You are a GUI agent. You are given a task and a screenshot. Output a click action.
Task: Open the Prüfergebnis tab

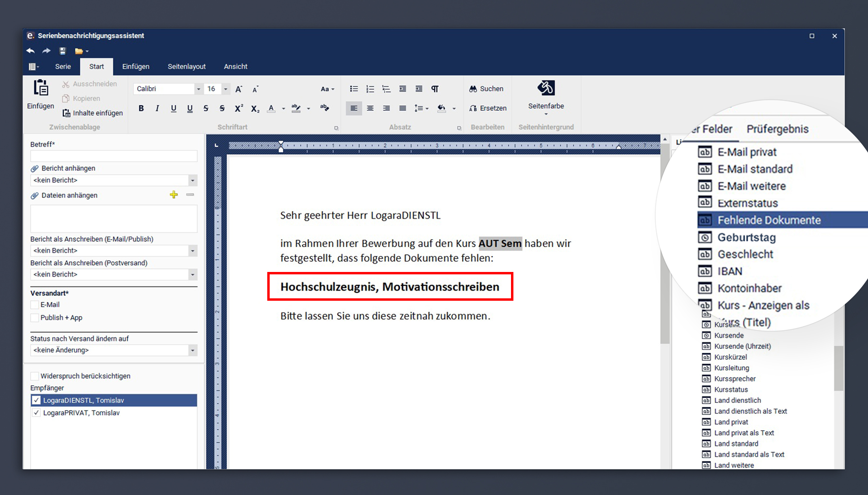(x=777, y=129)
